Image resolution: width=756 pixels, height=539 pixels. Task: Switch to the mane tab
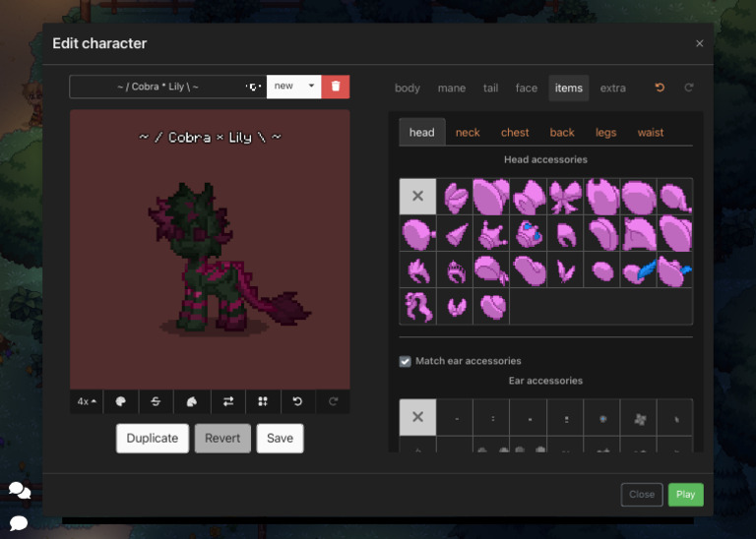pos(452,89)
